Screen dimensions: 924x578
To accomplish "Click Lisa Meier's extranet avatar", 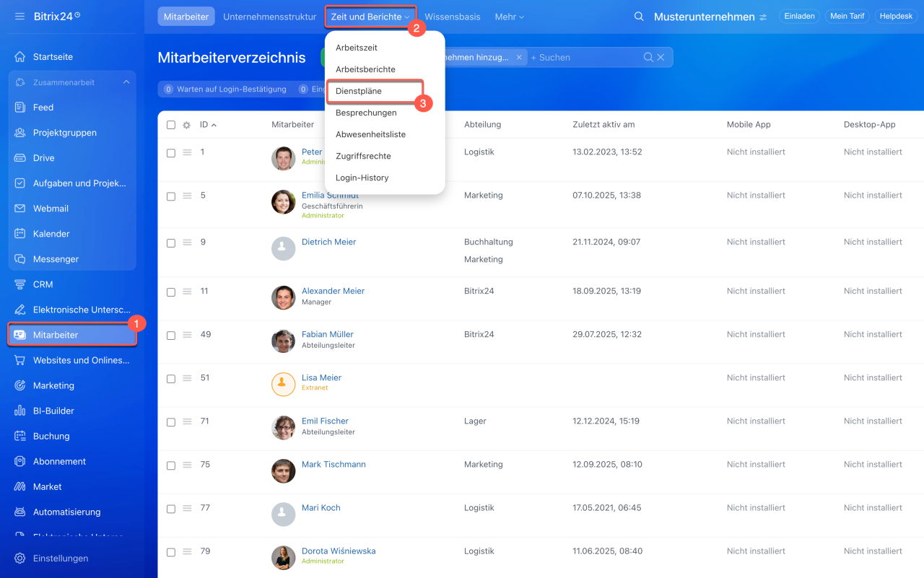I will click(x=284, y=385).
